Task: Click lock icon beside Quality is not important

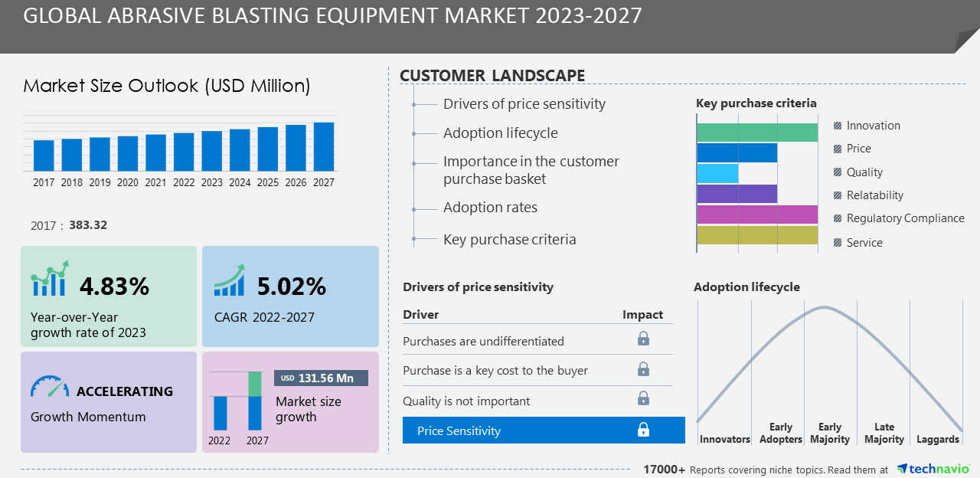Action: 643,398
